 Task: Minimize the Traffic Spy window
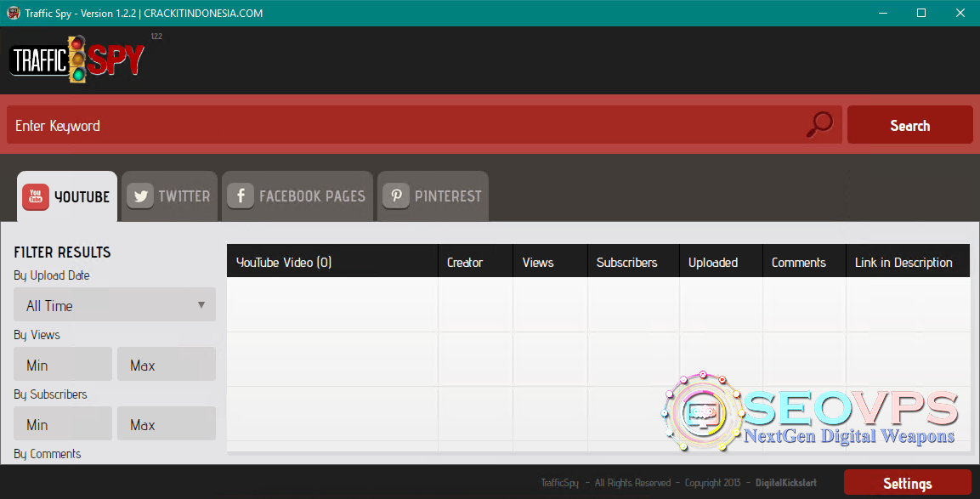coord(883,13)
